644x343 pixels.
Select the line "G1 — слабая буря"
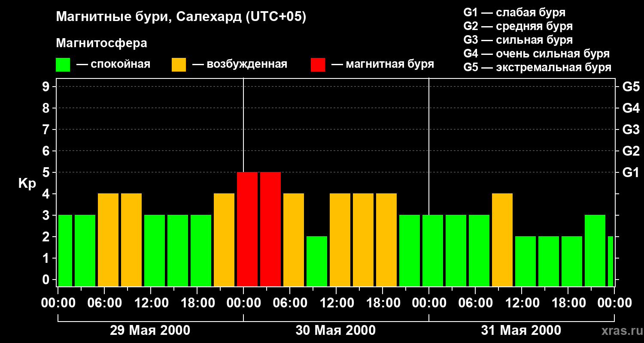[514, 12]
